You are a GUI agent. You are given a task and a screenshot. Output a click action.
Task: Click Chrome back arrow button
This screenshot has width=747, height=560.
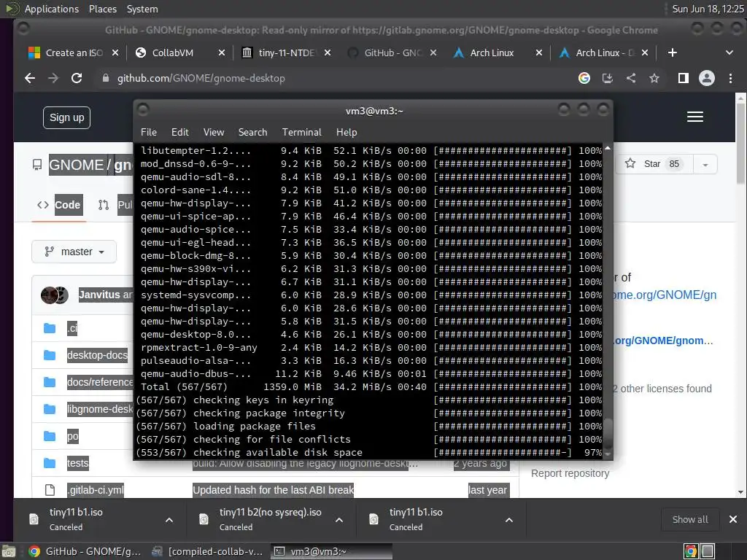click(30, 78)
